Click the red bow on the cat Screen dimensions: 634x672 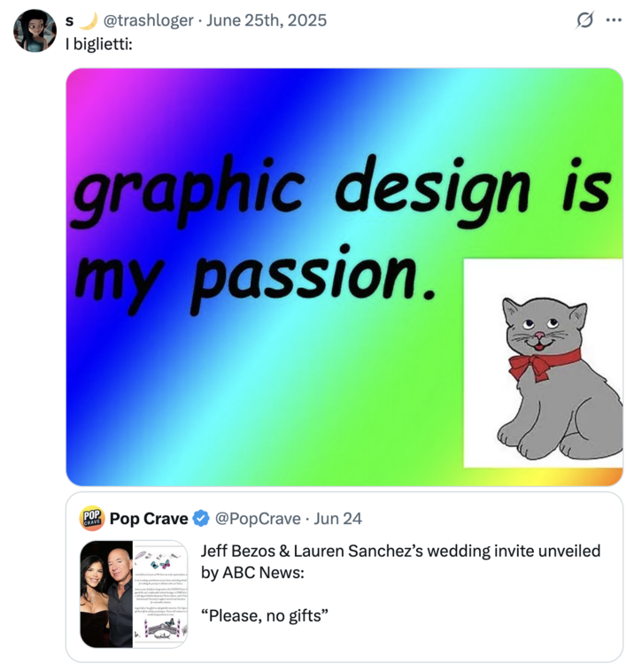(x=542, y=363)
